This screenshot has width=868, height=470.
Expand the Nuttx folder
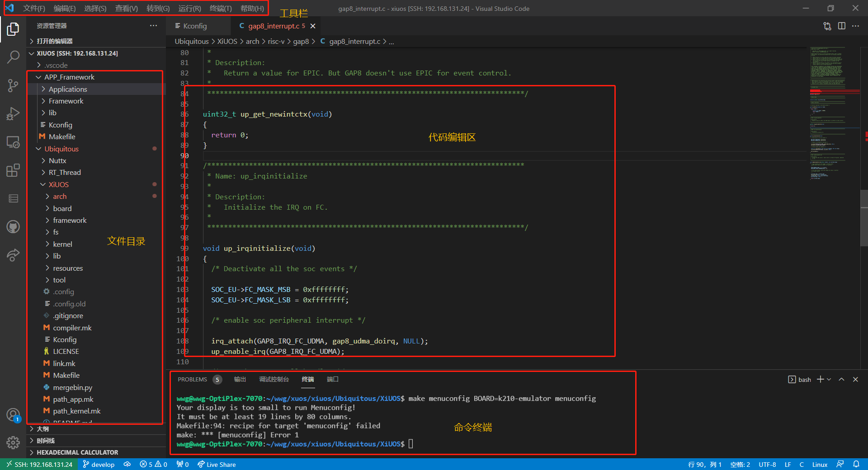click(96, 161)
